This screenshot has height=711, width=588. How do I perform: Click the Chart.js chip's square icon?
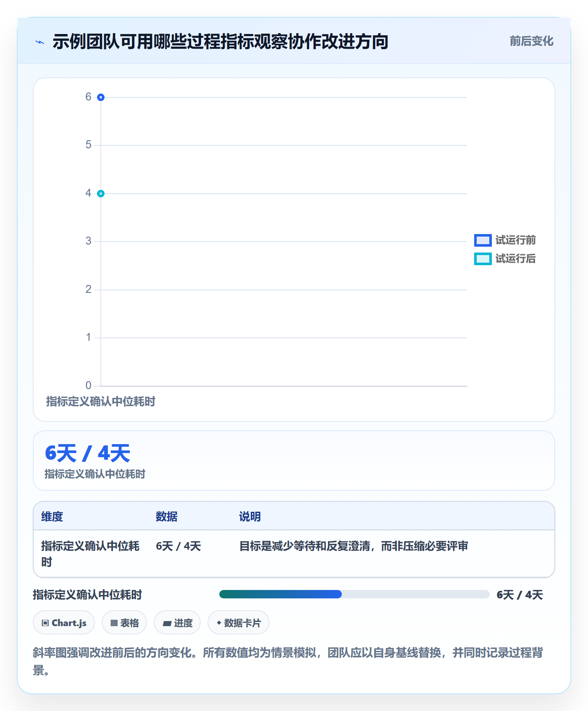(x=45, y=623)
